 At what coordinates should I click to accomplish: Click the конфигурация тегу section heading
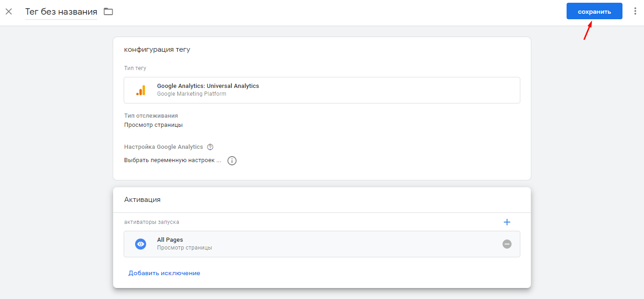(x=157, y=49)
